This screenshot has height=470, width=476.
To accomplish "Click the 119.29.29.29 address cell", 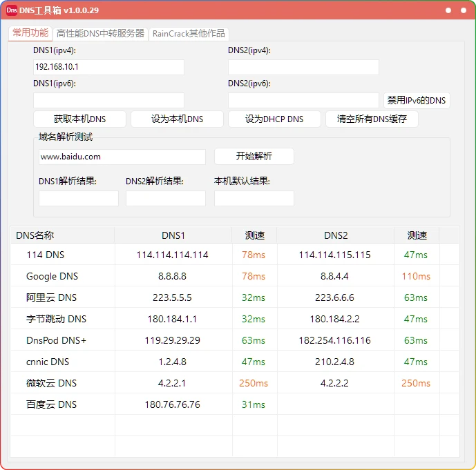I will 173,340.
